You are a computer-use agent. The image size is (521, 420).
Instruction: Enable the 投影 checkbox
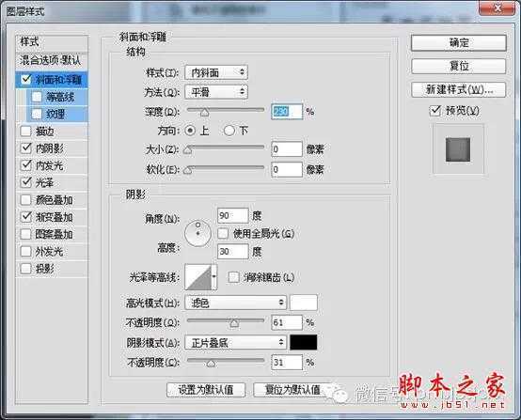pos(26,269)
